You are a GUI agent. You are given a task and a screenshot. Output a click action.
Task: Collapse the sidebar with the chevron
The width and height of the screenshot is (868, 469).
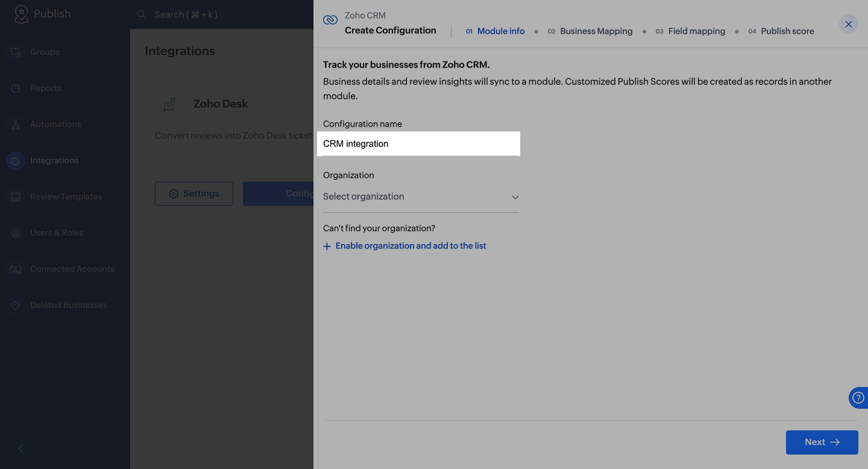[x=21, y=449]
